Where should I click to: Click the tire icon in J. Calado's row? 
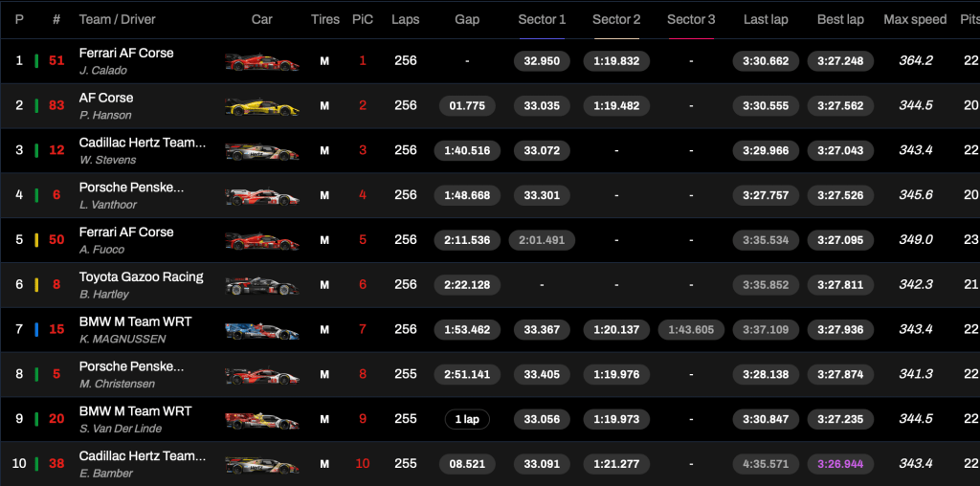(x=324, y=61)
